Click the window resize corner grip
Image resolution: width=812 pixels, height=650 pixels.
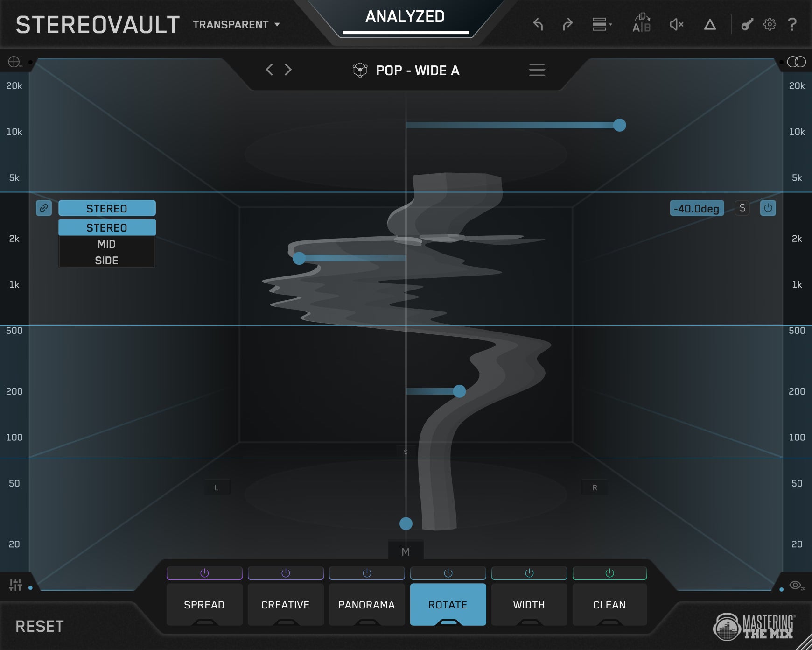coord(805,643)
